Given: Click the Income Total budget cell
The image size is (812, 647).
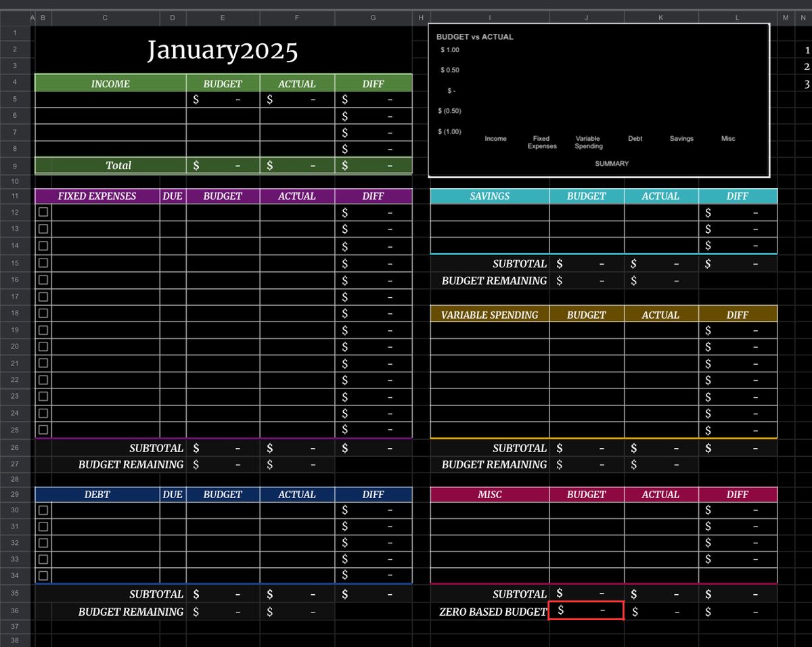Looking at the screenshot, I should pyautogui.click(x=223, y=166).
